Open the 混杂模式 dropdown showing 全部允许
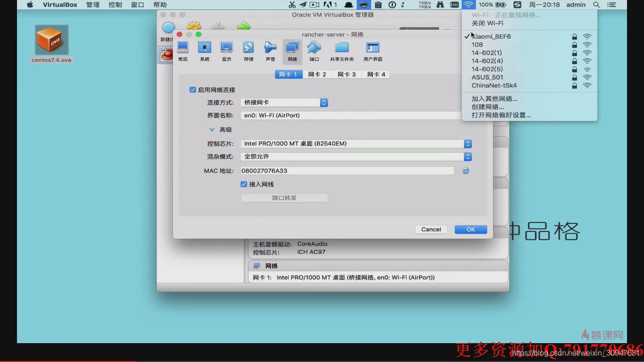The height and width of the screenshot is (362, 644). tap(356, 156)
